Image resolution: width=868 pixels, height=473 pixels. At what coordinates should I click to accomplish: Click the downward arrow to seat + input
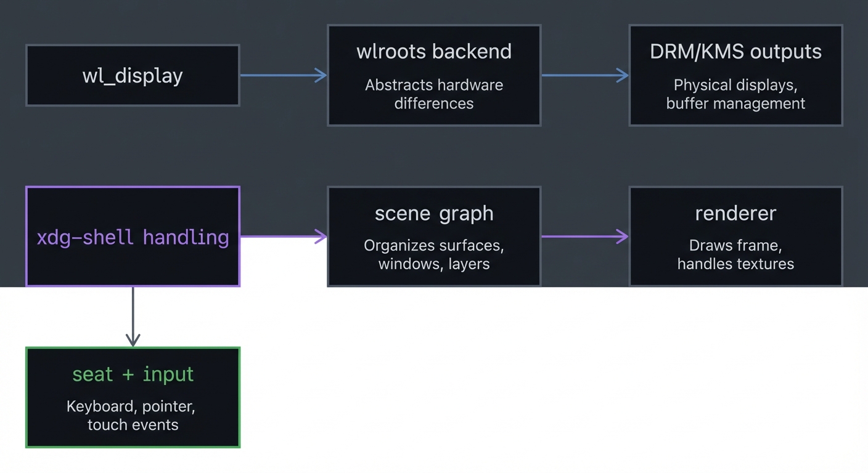pos(133,314)
